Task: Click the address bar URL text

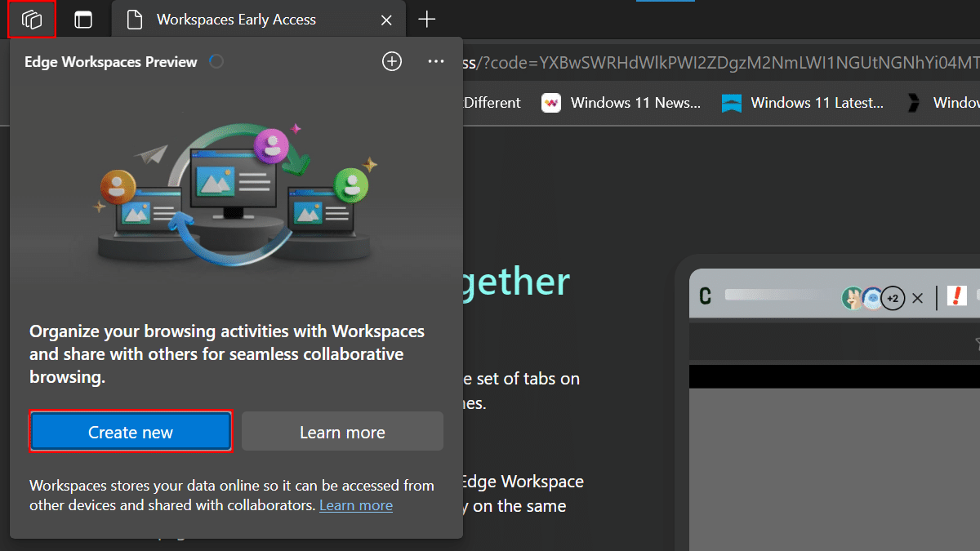Action: click(x=719, y=63)
